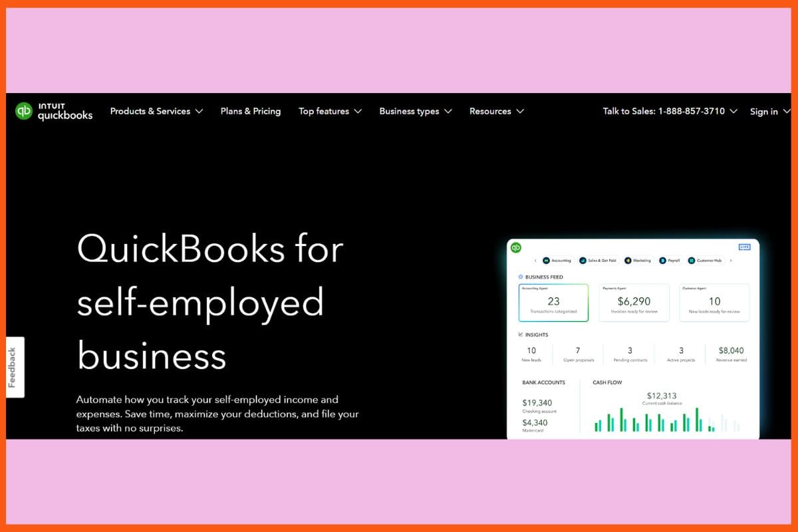
Task: Call the Talk to Sales phone number
Action: tap(665, 111)
